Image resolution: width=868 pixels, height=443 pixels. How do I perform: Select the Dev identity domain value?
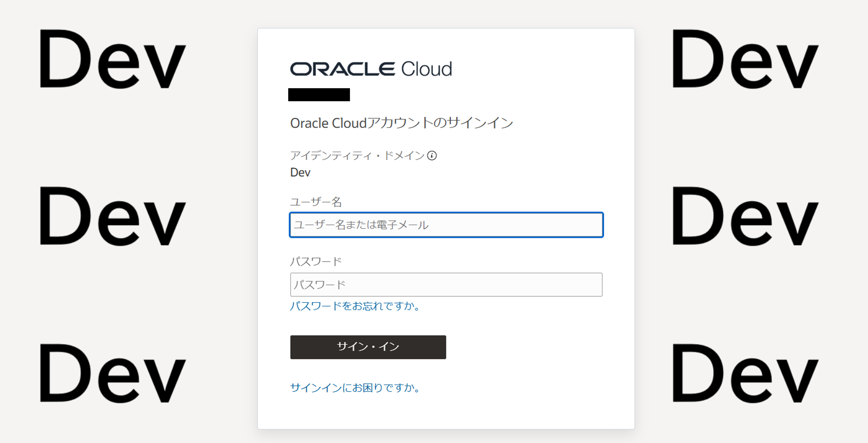pyautogui.click(x=300, y=172)
